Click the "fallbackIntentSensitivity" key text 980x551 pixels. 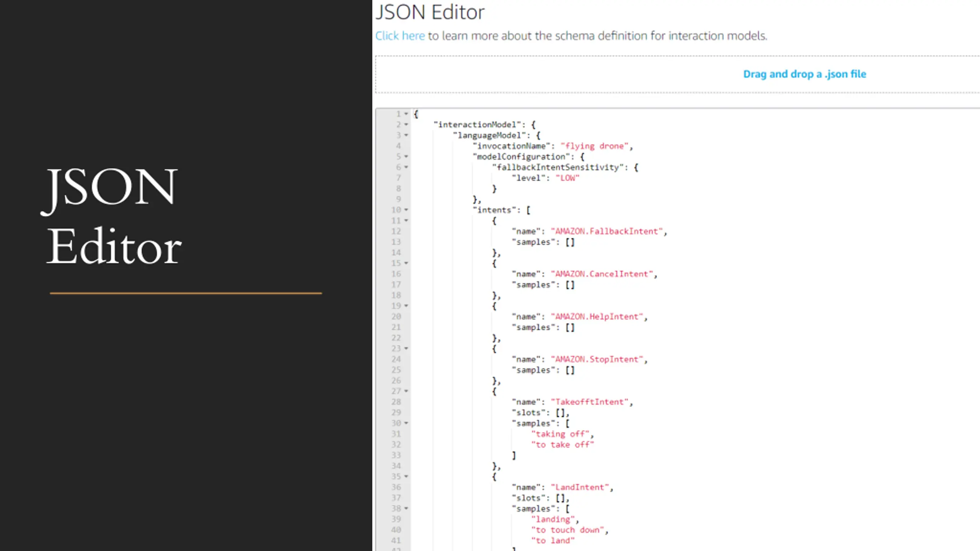(558, 168)
